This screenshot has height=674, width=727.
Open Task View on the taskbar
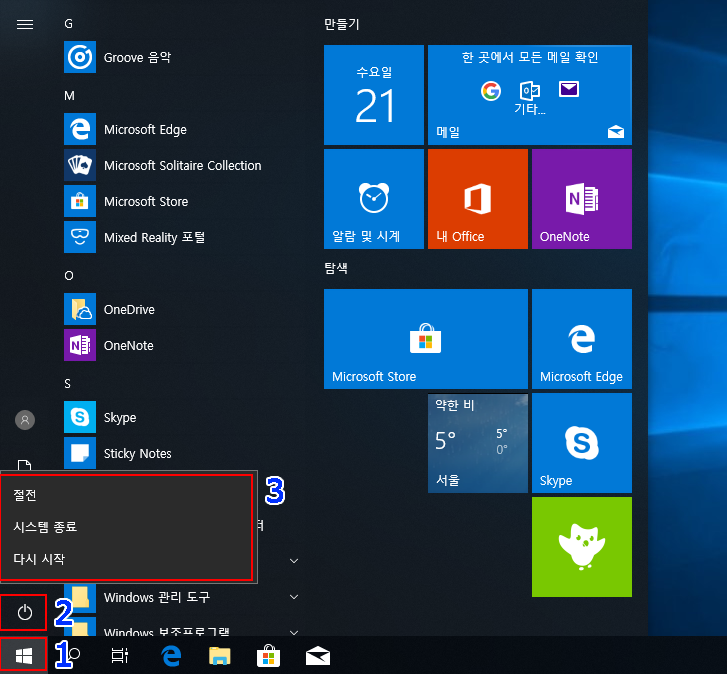click(120, 656)
